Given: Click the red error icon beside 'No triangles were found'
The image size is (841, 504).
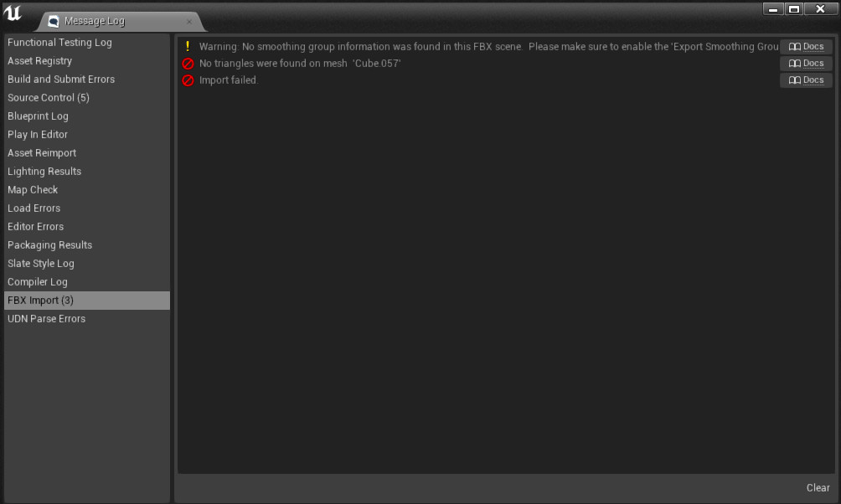Looking at the screenshot, I should click(188, 64).
